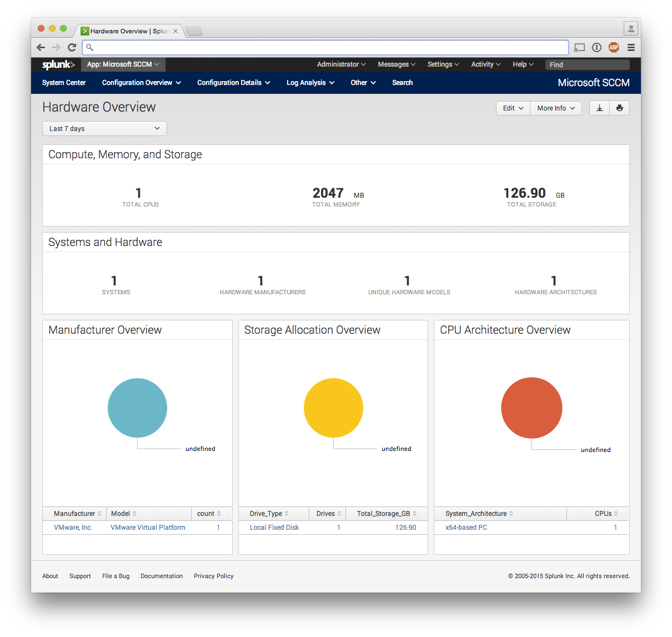Sort by Drive_Type column
Screen dimensions: 672x637
(287, 514)
